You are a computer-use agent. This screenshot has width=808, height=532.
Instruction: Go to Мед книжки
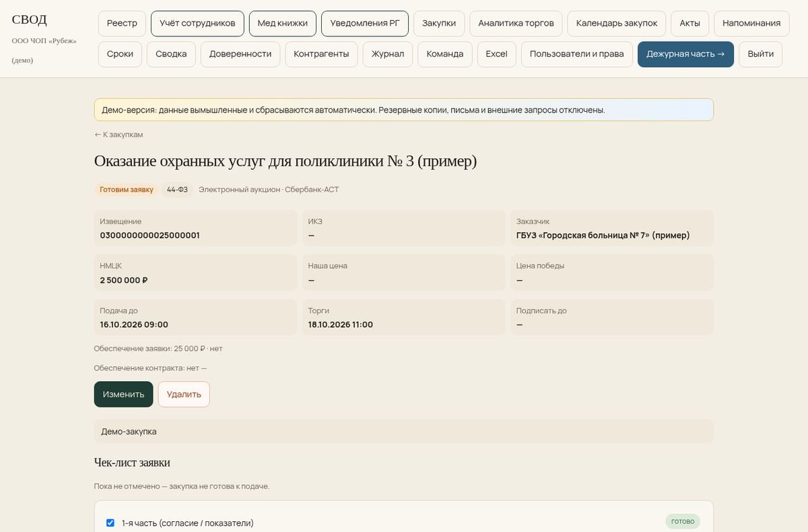click(283, 23)
